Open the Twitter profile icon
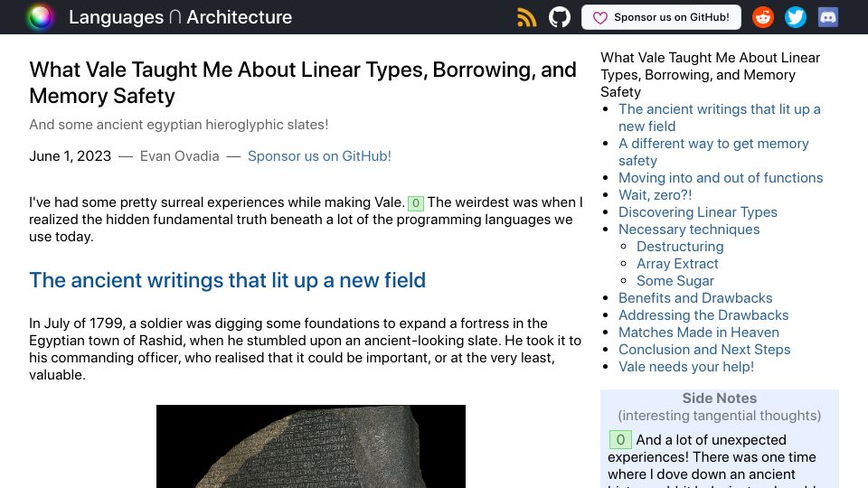 click(796, 17)
